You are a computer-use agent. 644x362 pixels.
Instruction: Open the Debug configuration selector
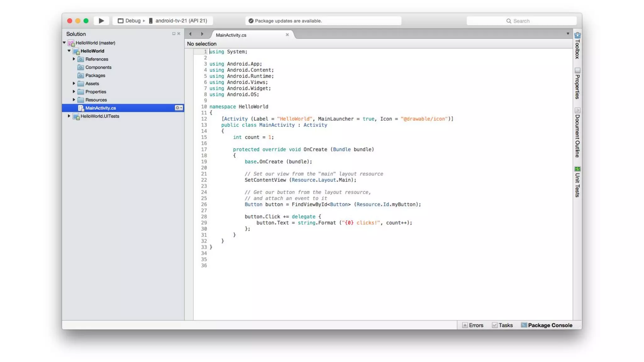tap(130, 21)
